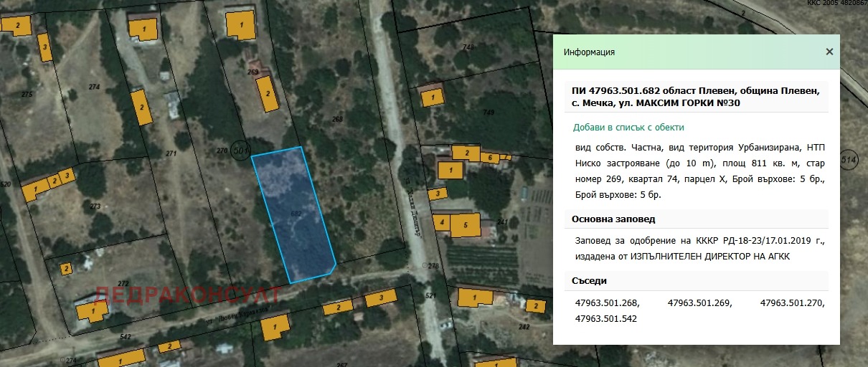868x367 pixels.
Task: Select parcel 749 on the map
Action: (x=489, y=113)
